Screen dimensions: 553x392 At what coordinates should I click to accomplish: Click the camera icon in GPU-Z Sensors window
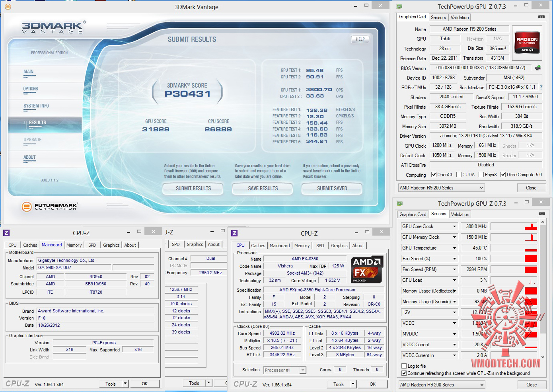[x=541, y=214]
